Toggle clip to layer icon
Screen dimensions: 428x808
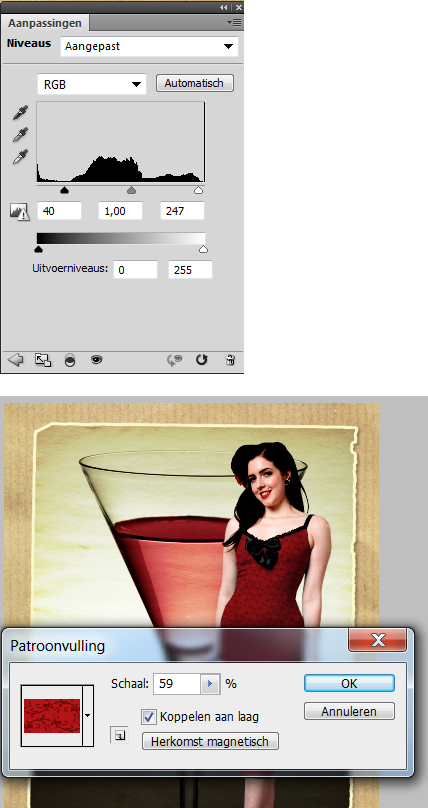(x=70, y=361)
